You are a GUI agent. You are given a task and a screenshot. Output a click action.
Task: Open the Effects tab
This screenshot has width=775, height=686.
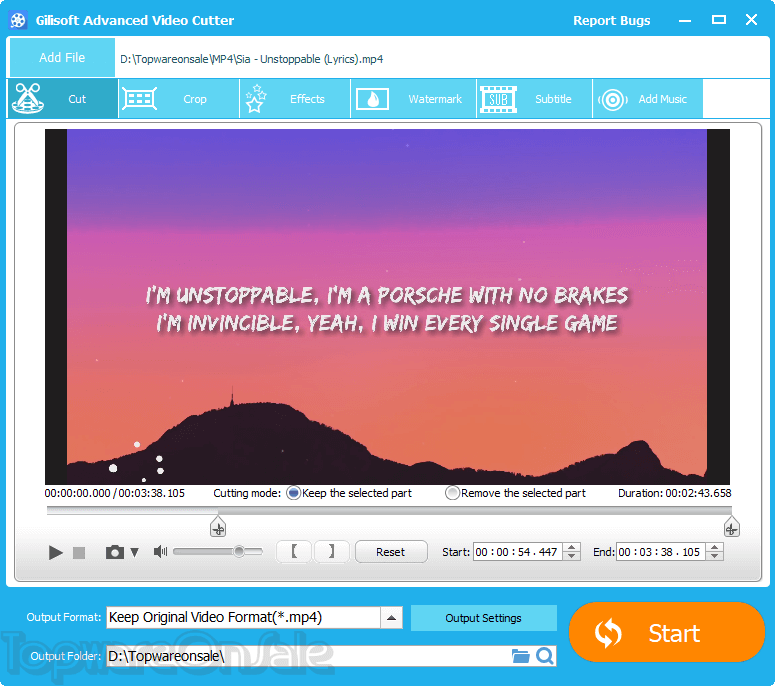click(x=295, y=99)
